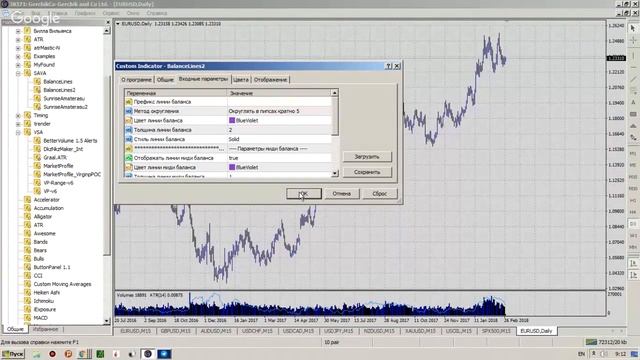
Task: Expand the trender folder
Action: [18, 124]
